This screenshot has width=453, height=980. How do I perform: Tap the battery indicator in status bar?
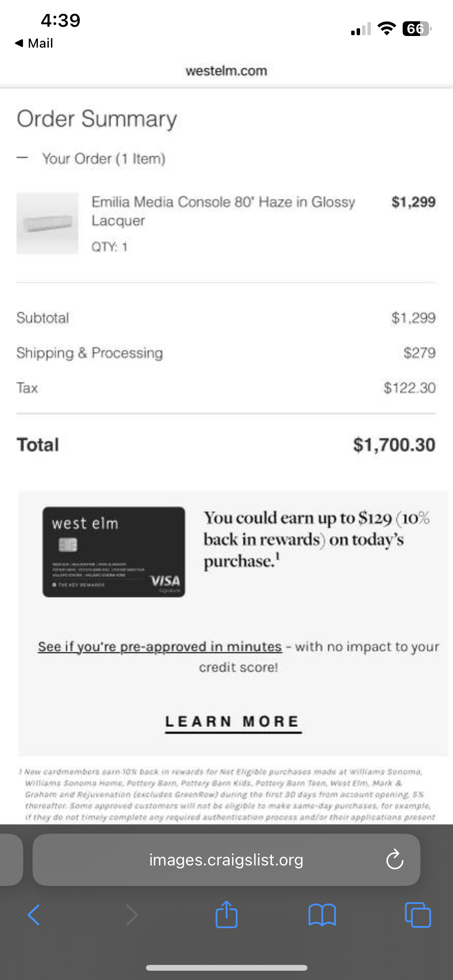(417, 29)
